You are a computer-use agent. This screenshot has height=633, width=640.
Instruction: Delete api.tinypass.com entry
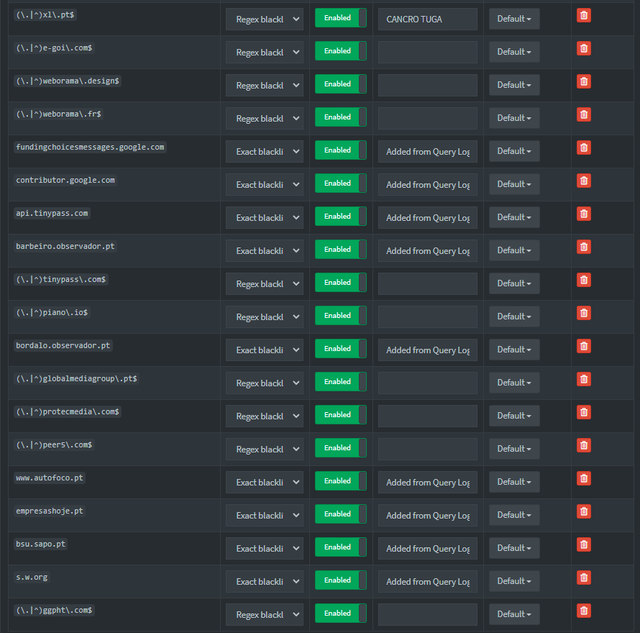pos(584,214)
